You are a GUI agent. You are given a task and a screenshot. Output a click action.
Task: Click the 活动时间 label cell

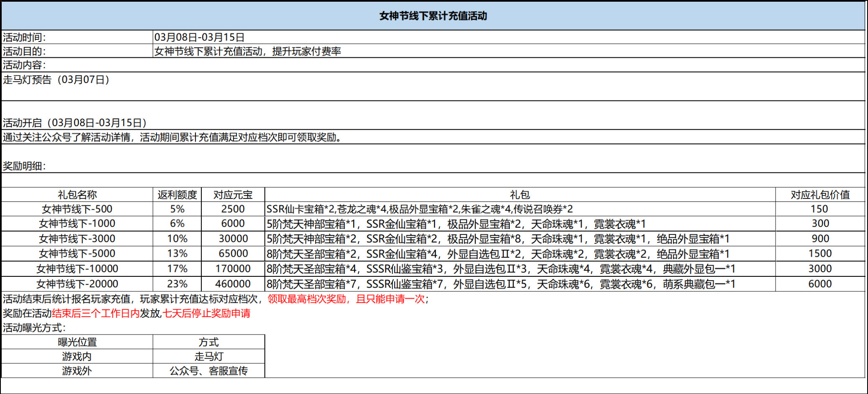click(x=77, y=37)
